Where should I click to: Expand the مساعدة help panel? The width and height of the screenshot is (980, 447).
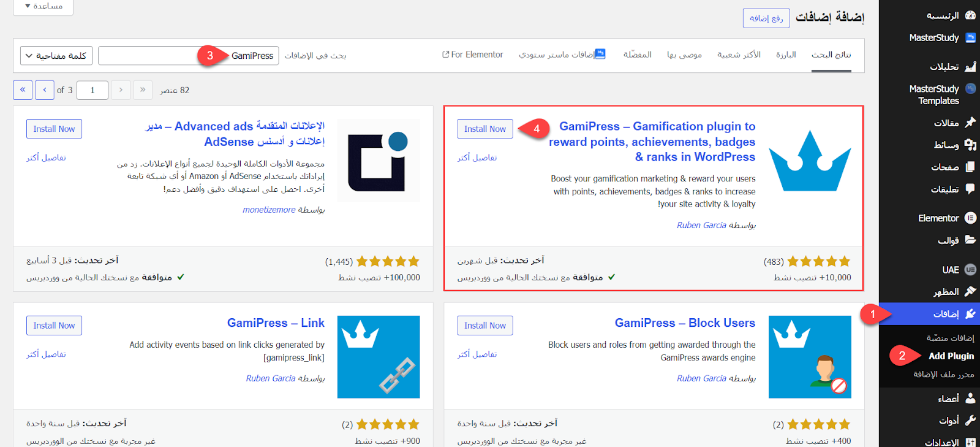tap(43, 6)
